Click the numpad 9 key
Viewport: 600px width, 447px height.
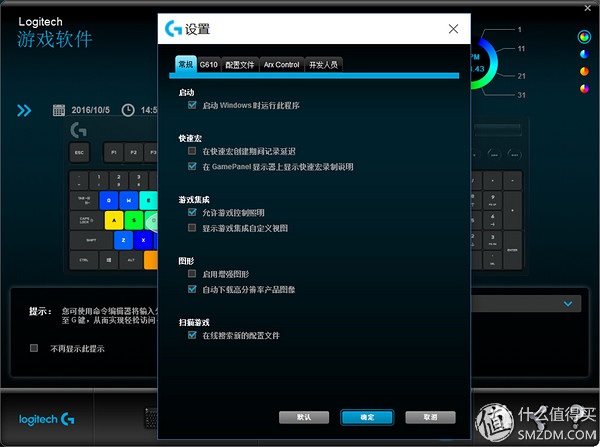click(x=492, y=200)
